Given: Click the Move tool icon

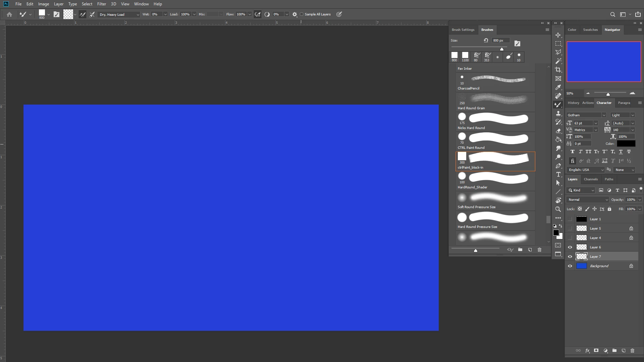Looking at the screenshot, I should pyautogui.click(x=558, y=35).
